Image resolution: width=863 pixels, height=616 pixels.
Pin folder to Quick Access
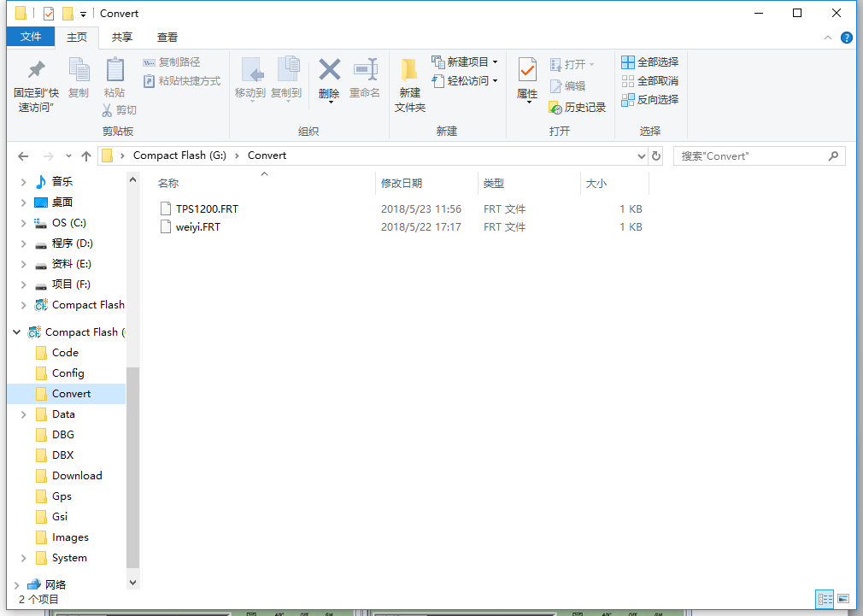[37, 85]
